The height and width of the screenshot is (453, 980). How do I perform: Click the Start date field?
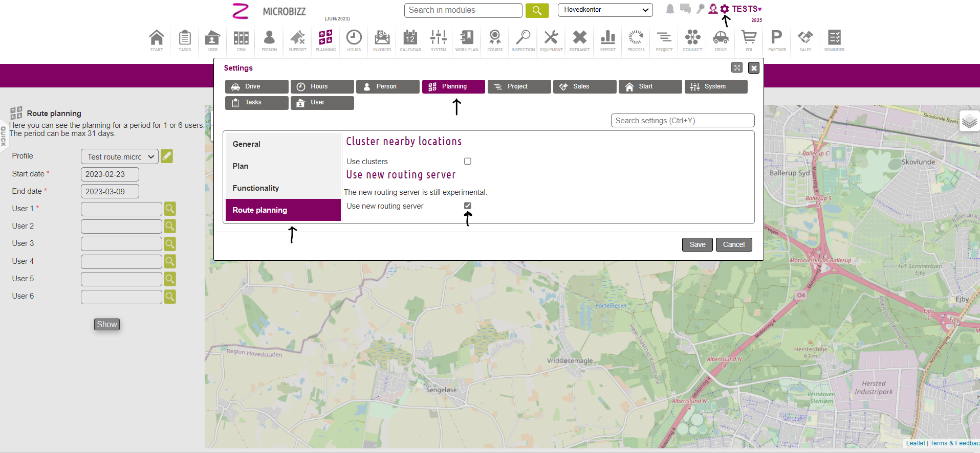tap(110, 174)
